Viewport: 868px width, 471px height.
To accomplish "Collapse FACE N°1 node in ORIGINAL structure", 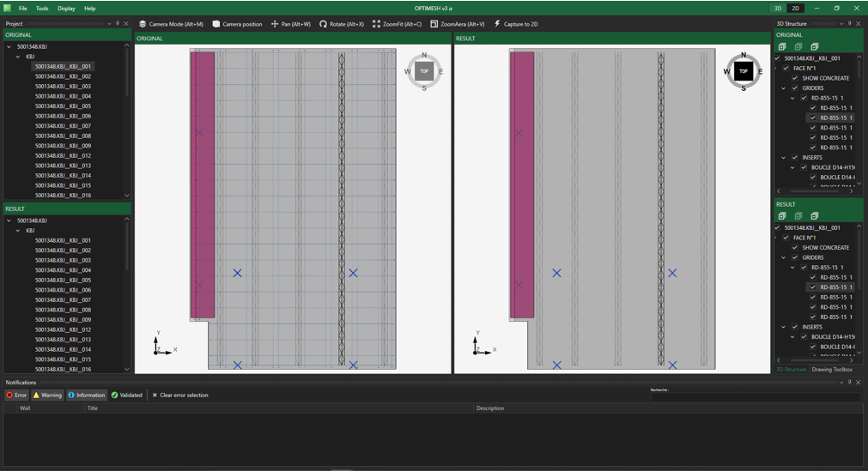I will click(777, 69).
